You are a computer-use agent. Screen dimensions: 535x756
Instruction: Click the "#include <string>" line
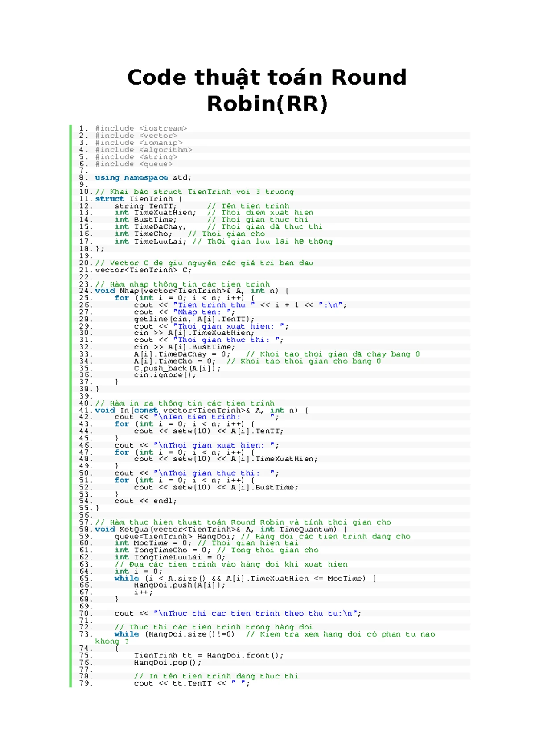tap(136, 157)
